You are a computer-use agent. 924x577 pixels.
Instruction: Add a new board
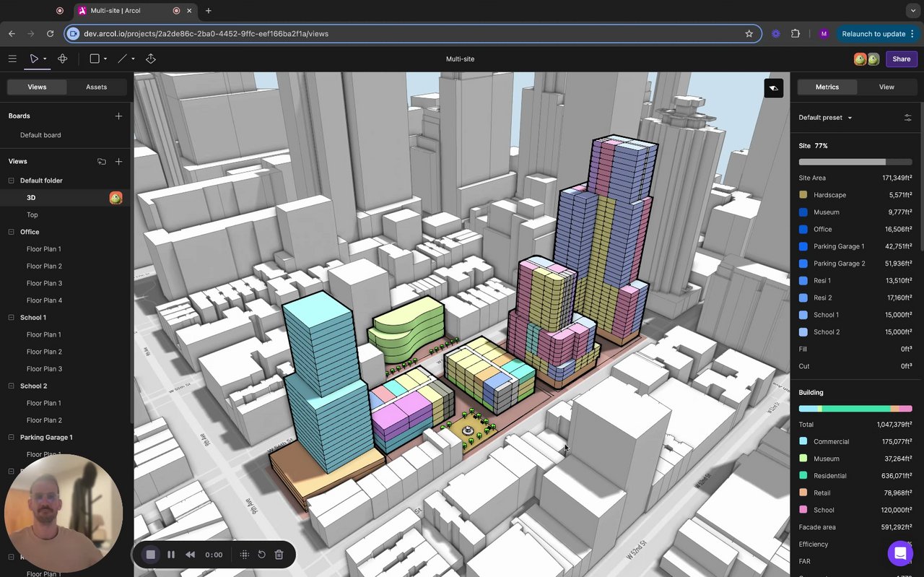118,116
